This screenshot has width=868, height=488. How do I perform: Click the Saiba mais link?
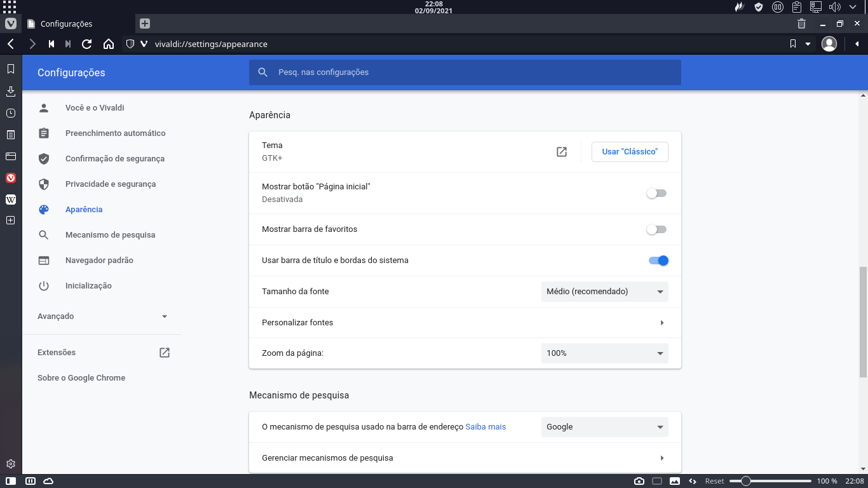pyautogui.click(x=485, y=427)
